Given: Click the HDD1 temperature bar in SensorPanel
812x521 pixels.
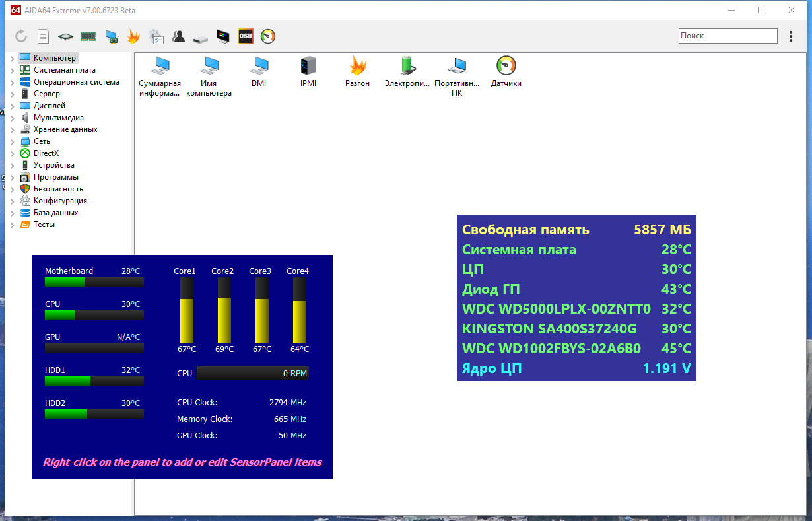Looking at the screenshot, I should point(94,382).
